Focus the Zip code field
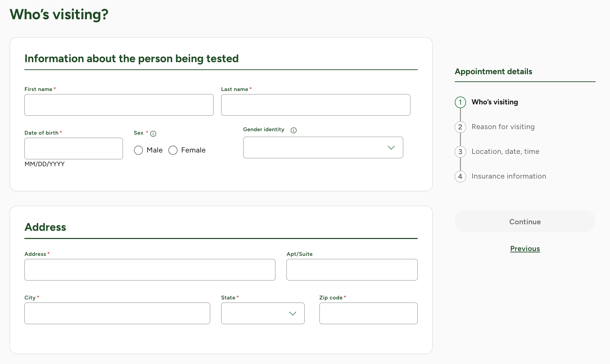The height and width of the screenshot is (364, 610). 368,314
